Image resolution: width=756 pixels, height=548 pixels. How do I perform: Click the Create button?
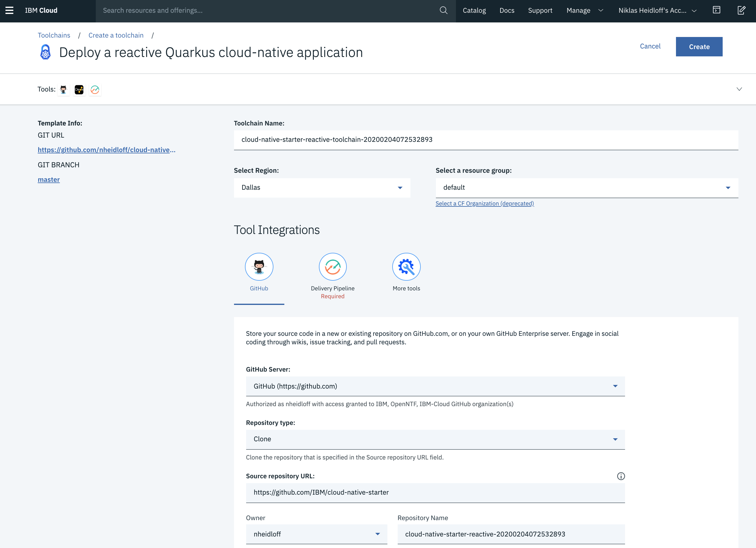699,47
